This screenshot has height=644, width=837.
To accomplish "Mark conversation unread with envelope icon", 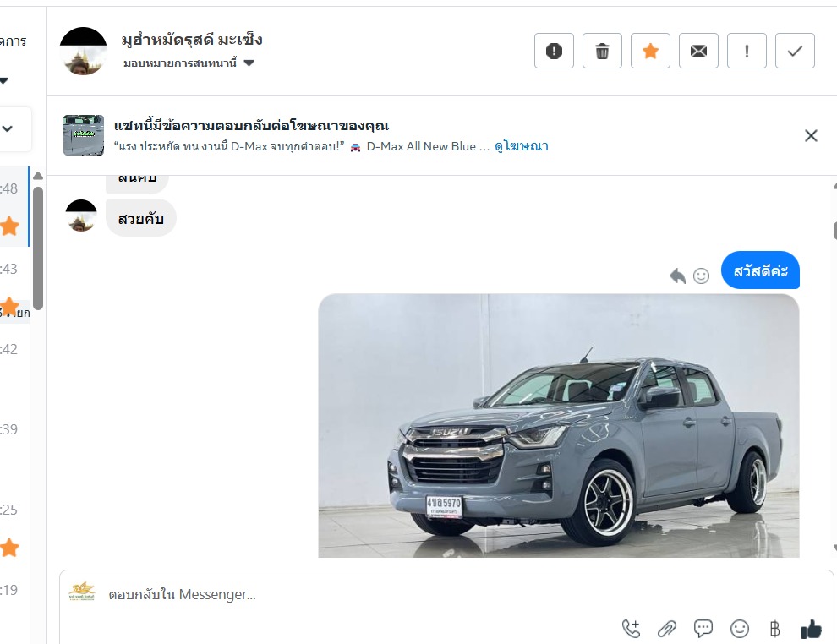I will 698,51.
